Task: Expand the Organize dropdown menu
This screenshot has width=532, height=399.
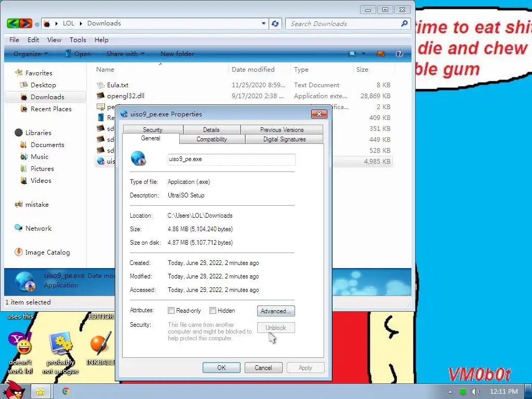Action: click(x=30, y=54)
